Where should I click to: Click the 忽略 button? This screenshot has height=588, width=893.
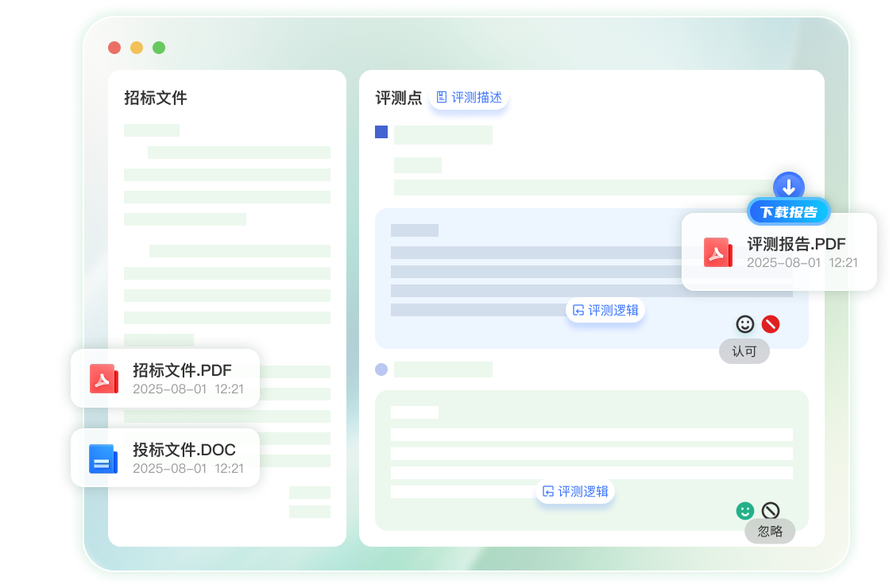(x=769, y=532)
